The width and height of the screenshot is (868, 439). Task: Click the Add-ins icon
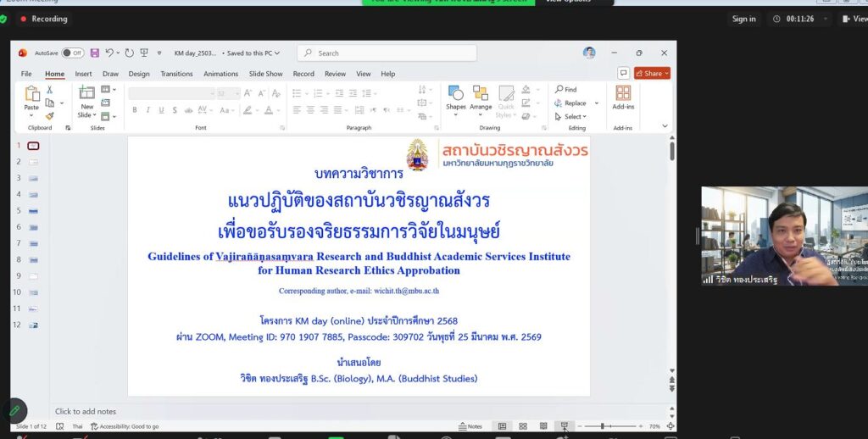click(x=623, y=97)
